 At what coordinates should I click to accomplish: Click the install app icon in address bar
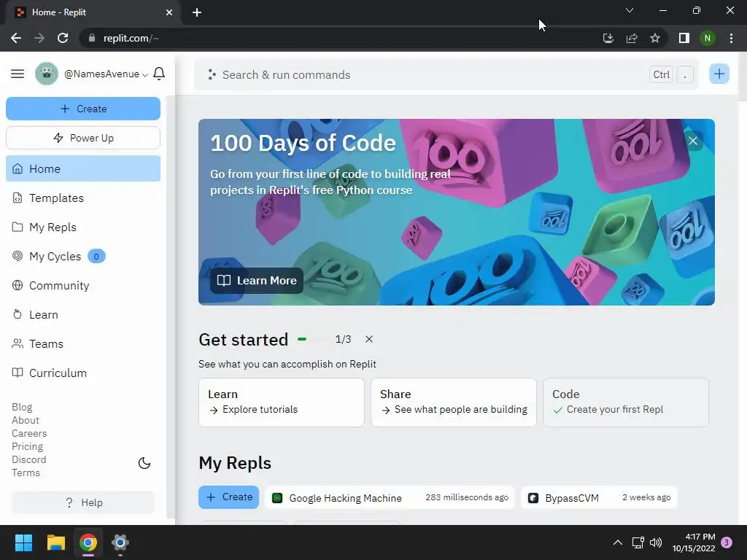tap(608, 38)
